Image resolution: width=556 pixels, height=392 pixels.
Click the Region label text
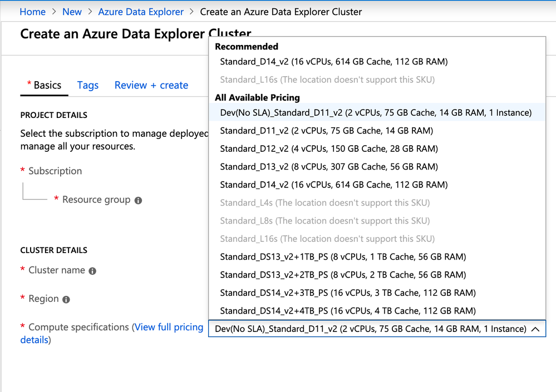[43, 299]
